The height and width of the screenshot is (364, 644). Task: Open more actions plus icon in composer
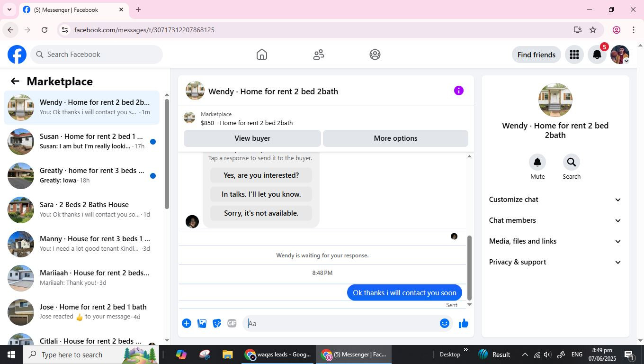click(187, 323)
